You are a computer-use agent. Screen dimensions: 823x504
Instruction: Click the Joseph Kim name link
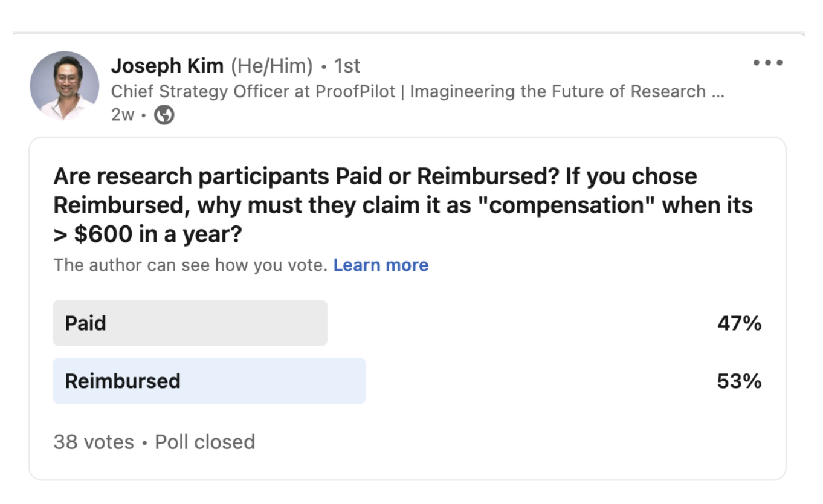pyautogui.click(x=167, y=66)
